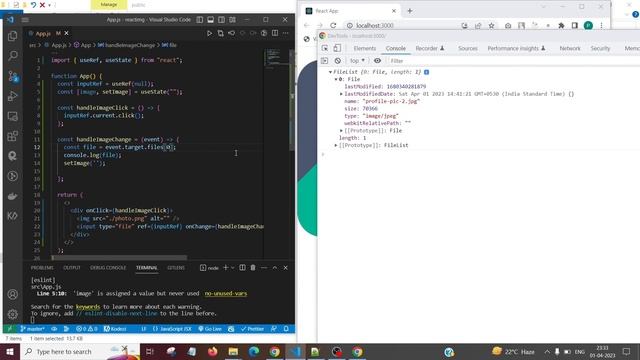640x360 pixels.
Task: Kill terminal with the trash icon
Action: [253, 268]
